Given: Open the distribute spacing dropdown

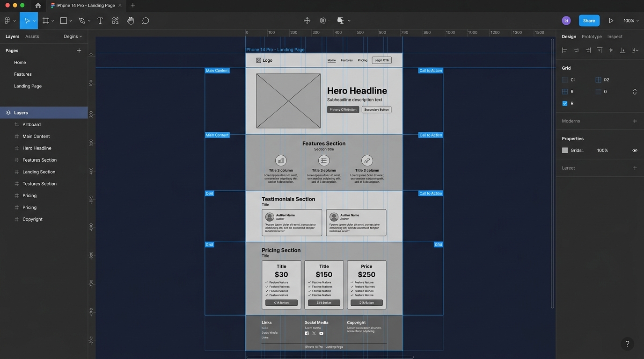Looking at the screenshot, I should point(635,50).
